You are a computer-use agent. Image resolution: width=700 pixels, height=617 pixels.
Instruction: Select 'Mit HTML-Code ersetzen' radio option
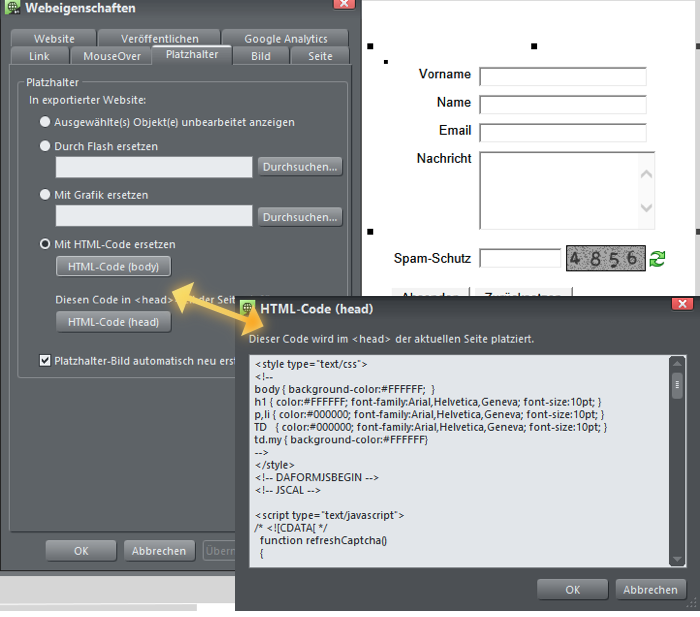45,244
